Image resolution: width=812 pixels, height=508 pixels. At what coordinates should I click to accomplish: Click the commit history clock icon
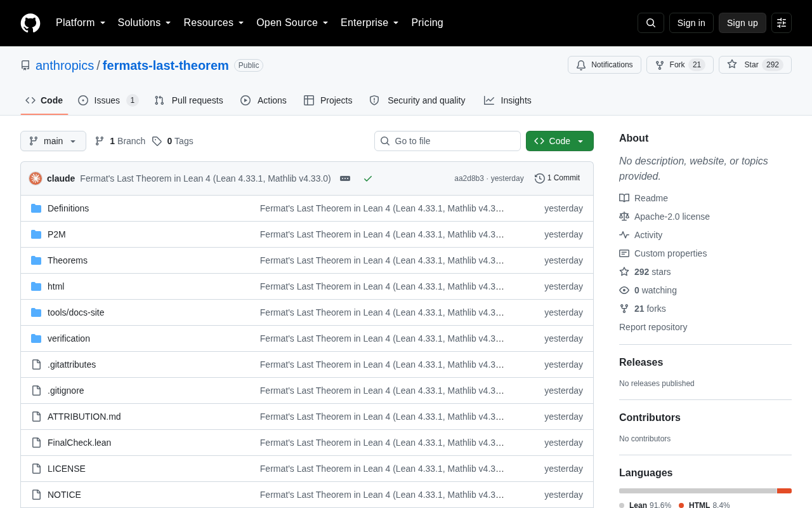tap(540, 178)
